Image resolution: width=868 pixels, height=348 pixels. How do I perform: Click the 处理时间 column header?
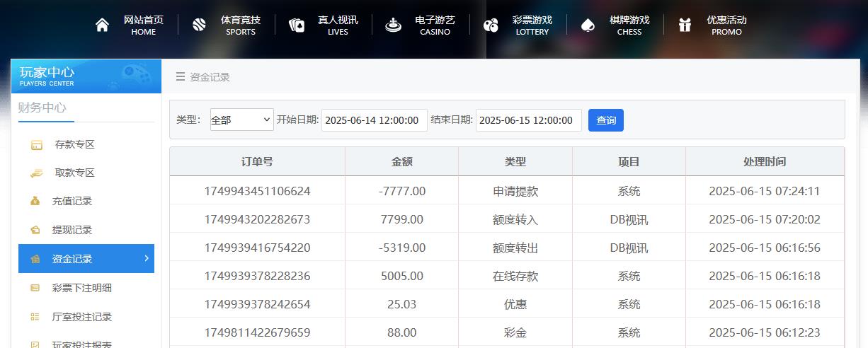[x=765, y=162]
